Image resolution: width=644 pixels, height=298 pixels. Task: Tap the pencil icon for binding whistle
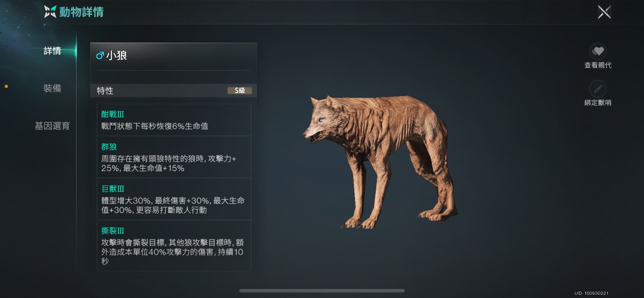[598, 89]
